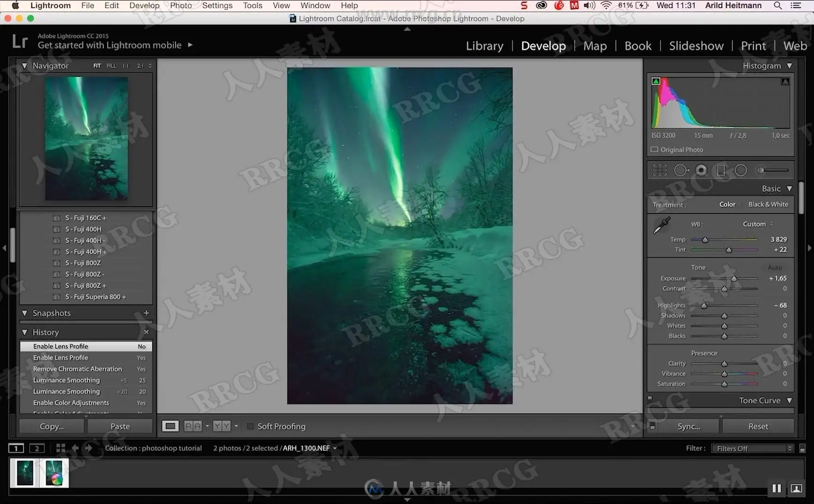Click the Reset button

pos(758,426)
